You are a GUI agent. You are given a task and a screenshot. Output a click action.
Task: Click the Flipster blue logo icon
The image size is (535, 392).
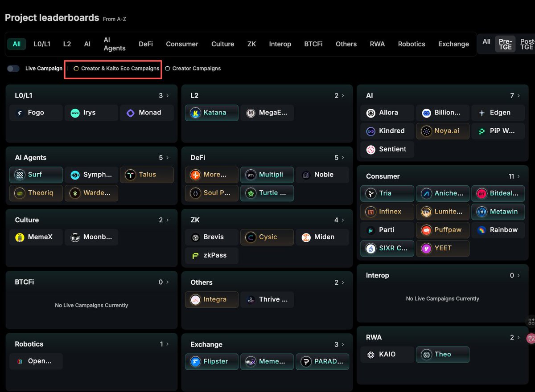coord(195,362)
